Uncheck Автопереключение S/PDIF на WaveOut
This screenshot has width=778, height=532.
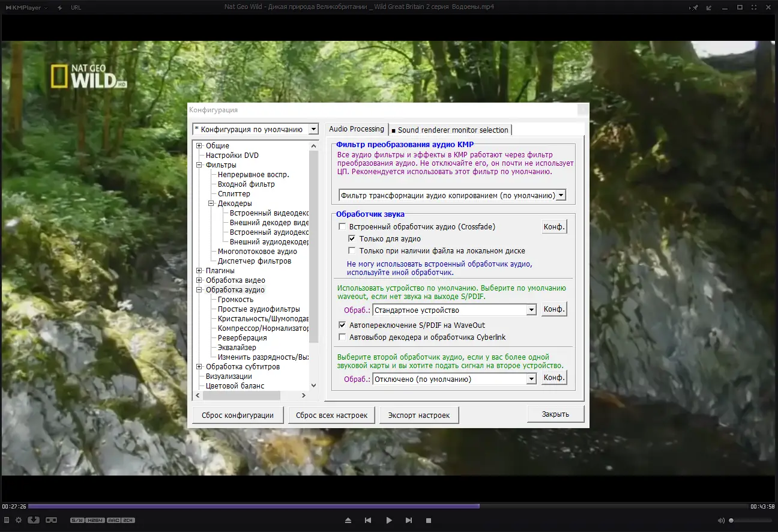[342, 325]
